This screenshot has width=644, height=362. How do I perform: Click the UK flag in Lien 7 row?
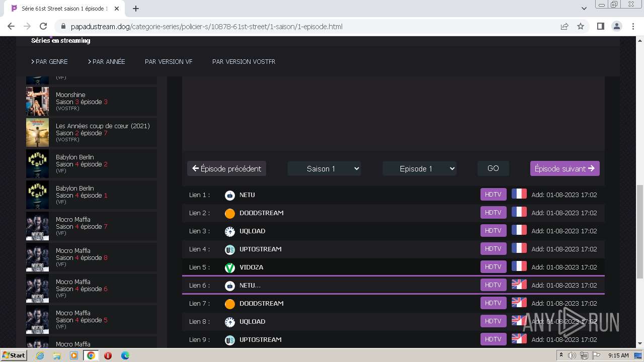coord(519,303)
